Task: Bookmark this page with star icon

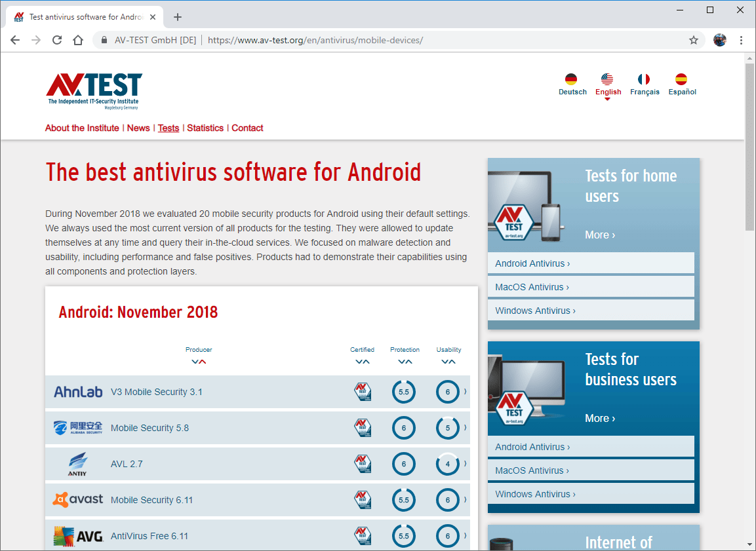Action: tap(693, 40)
